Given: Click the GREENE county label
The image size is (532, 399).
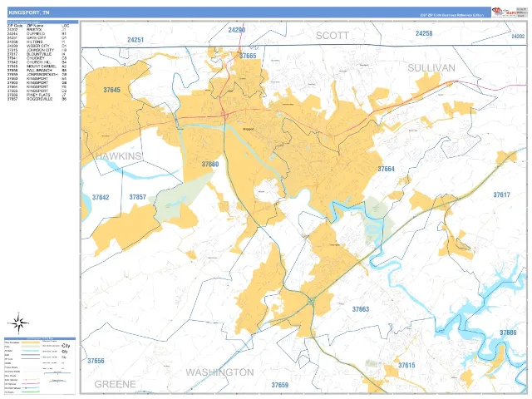Looking at the screenshot, I should tap(115, 384).
